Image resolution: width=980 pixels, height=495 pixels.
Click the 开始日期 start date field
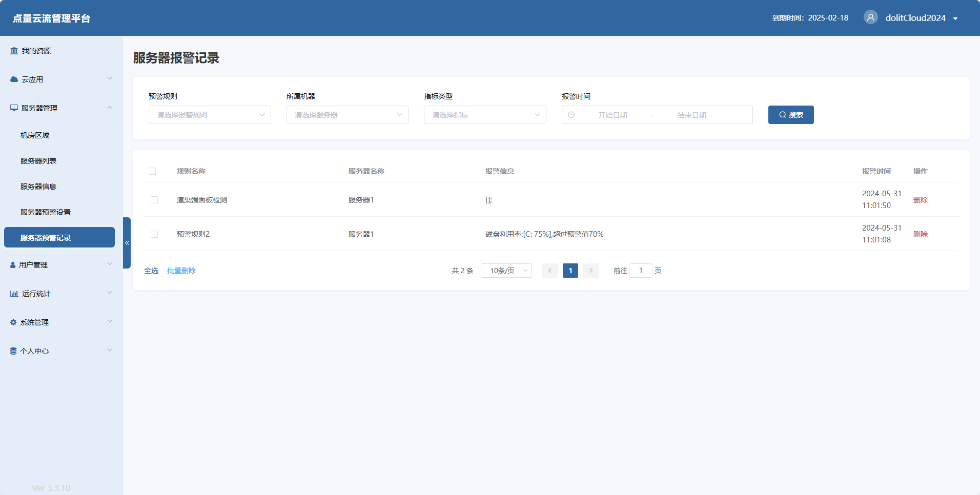coord(612,115)
